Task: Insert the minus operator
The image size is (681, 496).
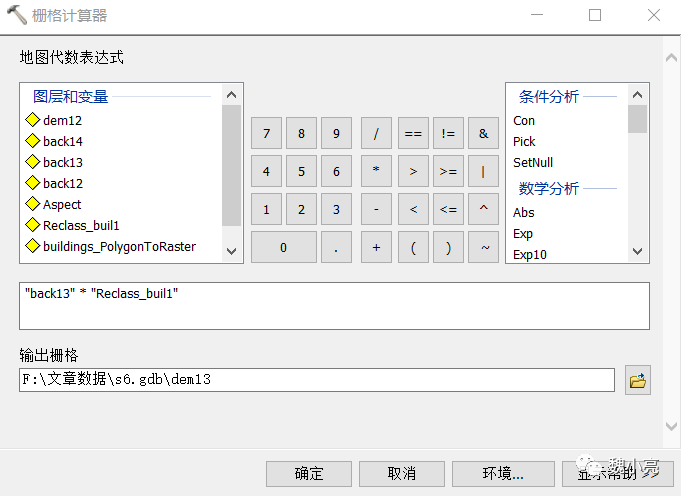Action: (376, 209)
